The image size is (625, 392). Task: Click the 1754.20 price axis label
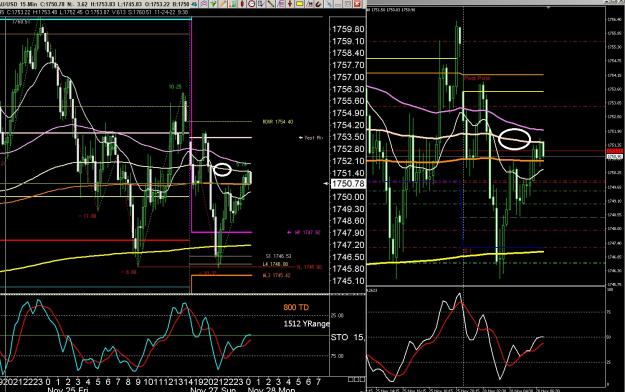(x=348, y=125)
